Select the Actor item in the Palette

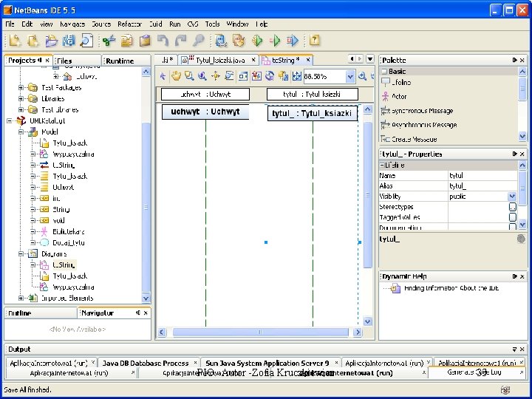point(398,96)
